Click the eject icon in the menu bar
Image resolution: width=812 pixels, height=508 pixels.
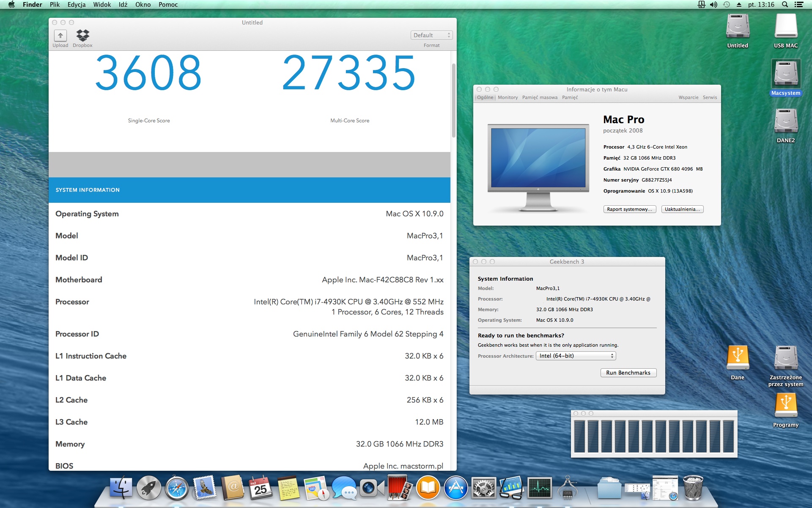(739, 5)
